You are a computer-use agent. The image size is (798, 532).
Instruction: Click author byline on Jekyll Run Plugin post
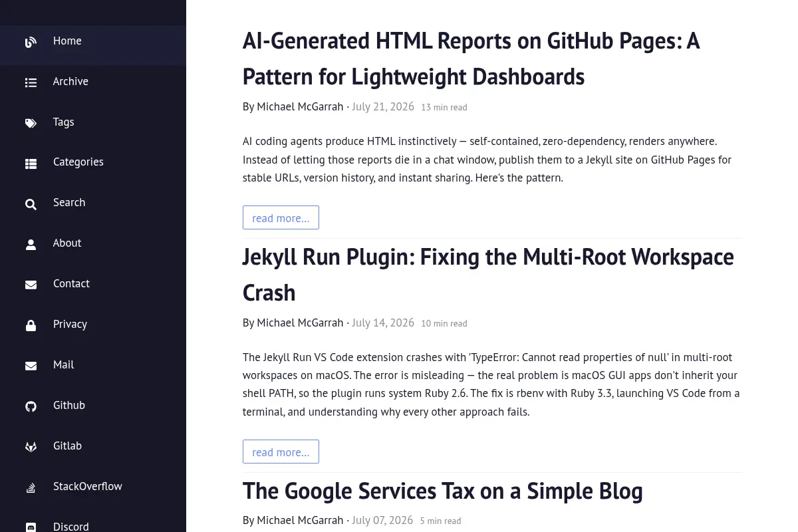click(293, 323)
